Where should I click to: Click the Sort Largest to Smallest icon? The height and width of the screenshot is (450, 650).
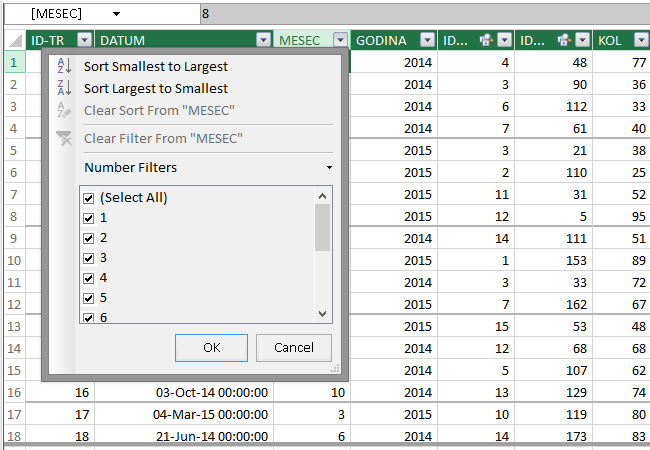[64, 88]
